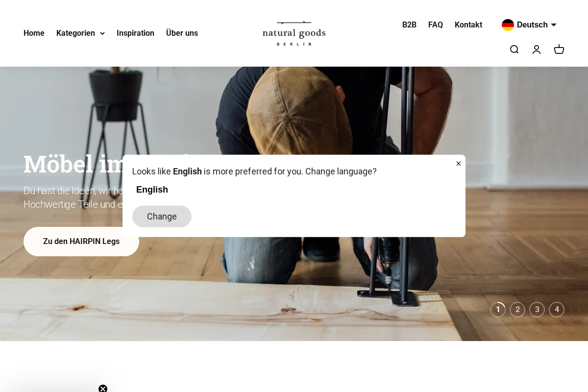Image resolution: width=588 pixels, height=392 pixels.
Task: Open the search icon in the header
Action: coord(514,49)
